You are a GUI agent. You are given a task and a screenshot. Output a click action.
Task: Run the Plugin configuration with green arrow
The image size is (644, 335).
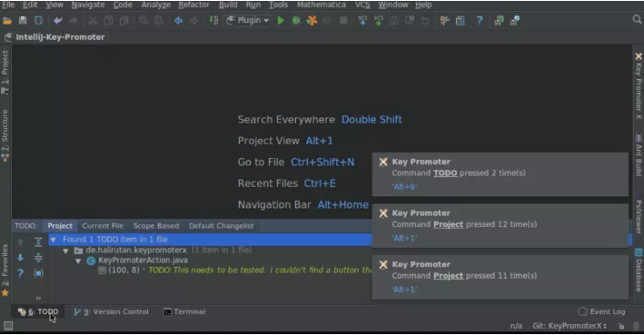pyautogui.click(x=281, y=21)
